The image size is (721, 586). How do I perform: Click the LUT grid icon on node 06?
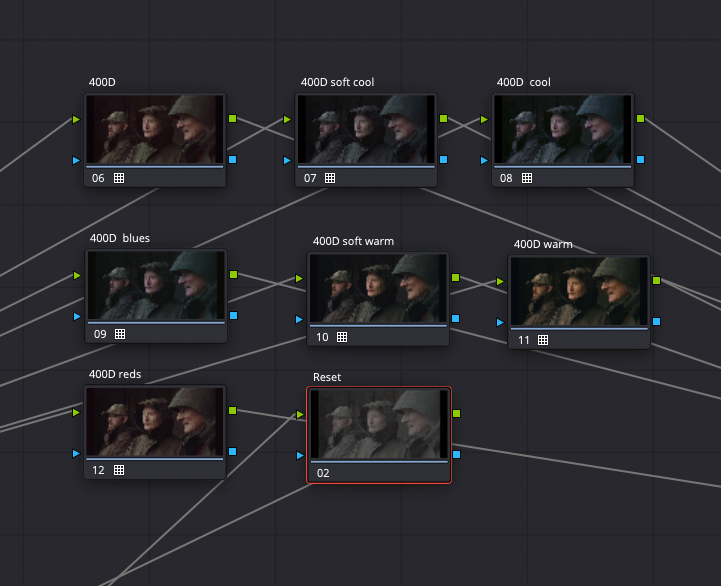coord(119,178)
